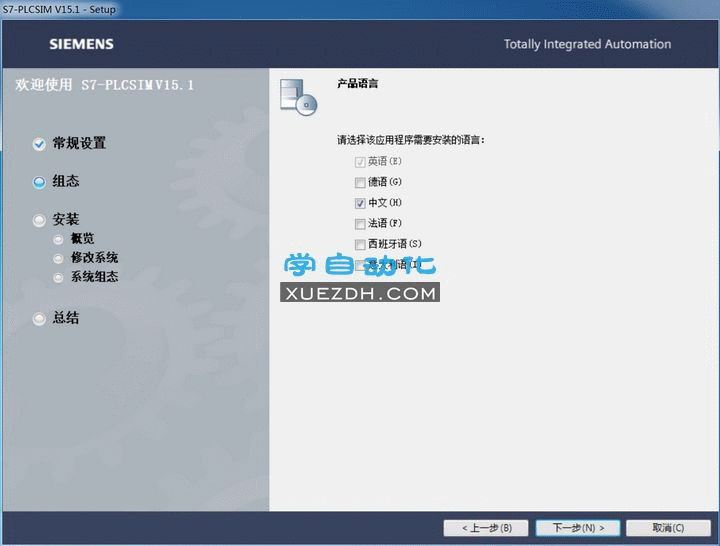
Task: Click the 产品语言 heading text
Action: [x=358, y=84]
